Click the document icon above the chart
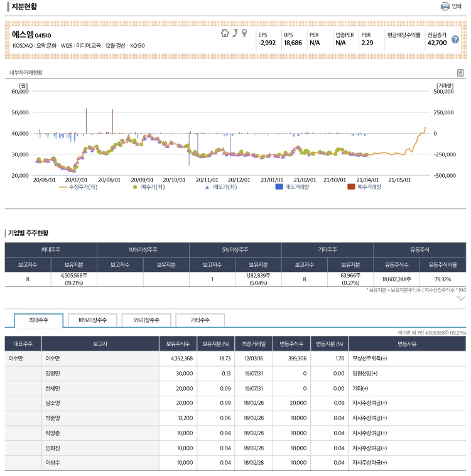The height and width of the screenshot is (476, 471). pos(460,73)
